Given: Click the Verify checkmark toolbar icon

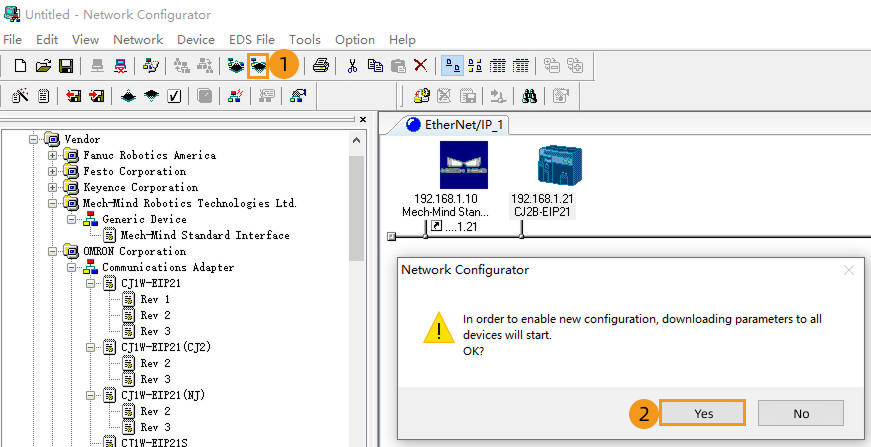Looking at the screenshot, I should click(174, 96).
